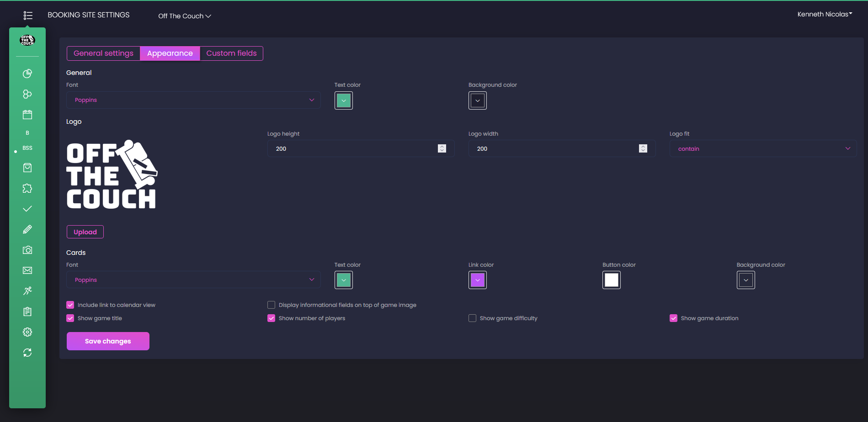The height and width of the screenshot is (422, 868).
Task: Open the running person sidebar icon
Action: pos(27,291)
